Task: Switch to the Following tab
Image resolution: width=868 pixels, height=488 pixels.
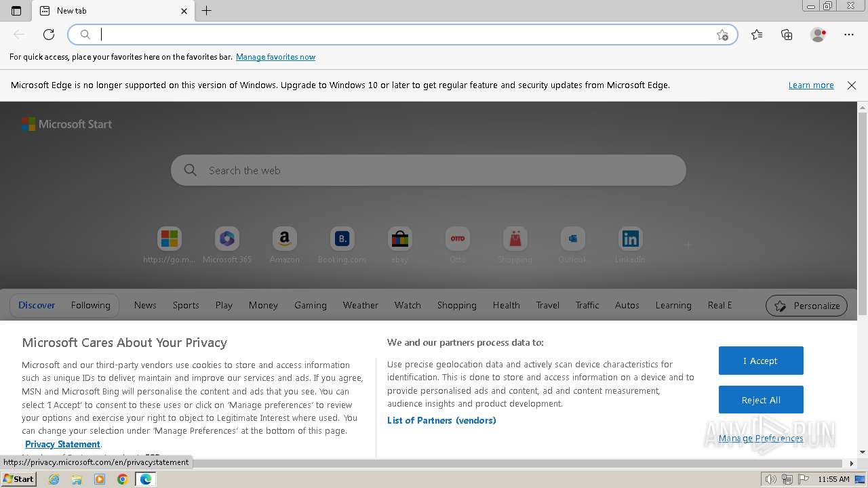Action: coord(91,306)
